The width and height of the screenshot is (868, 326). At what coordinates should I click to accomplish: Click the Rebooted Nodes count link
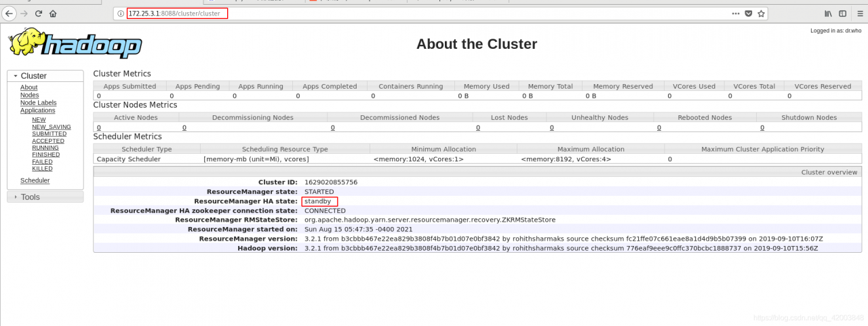point(659,127)
